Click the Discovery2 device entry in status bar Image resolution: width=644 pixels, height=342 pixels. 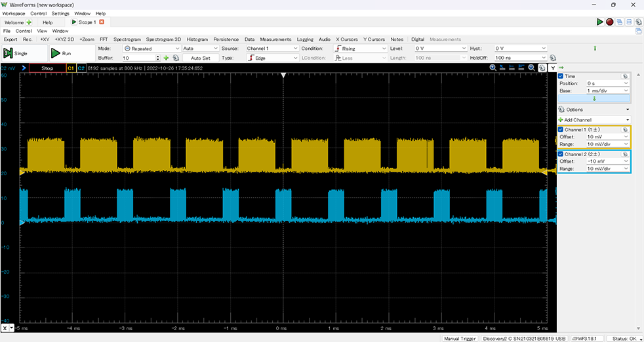click(x=523, y=339)
